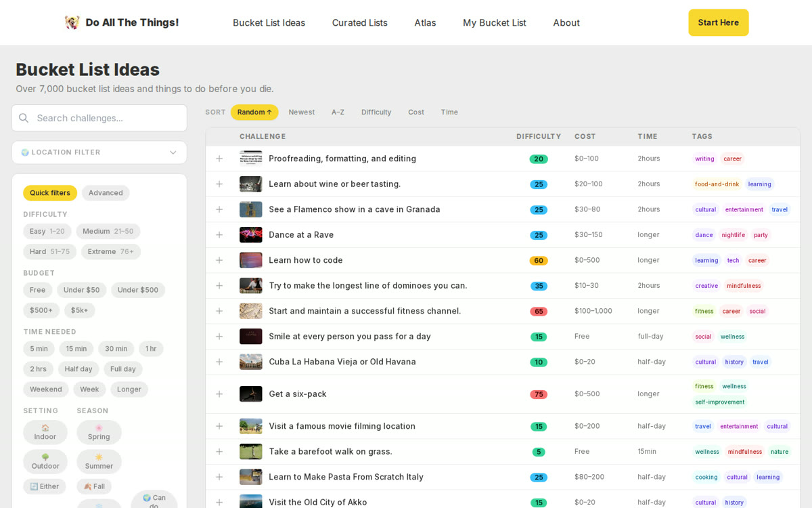Toggle the Medium 21–50 difficulty filter
The width and height of the screenshot is (812, 508).
point(108,232)
